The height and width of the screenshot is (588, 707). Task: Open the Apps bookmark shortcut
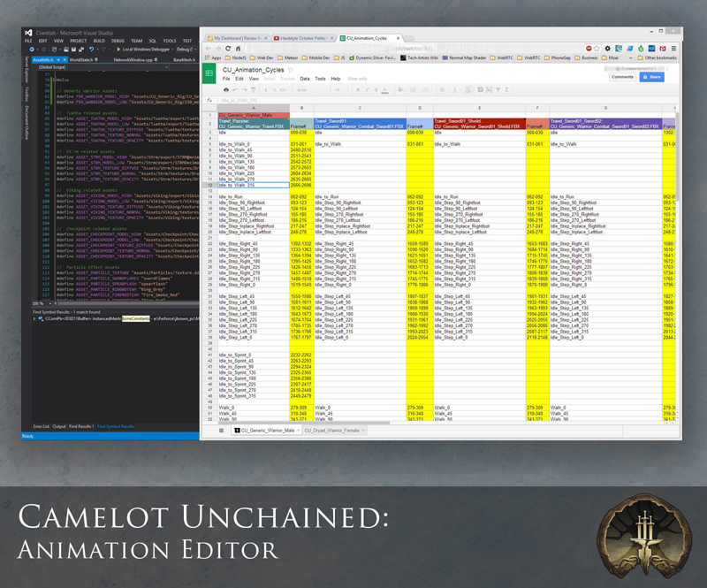pos(213,57)
